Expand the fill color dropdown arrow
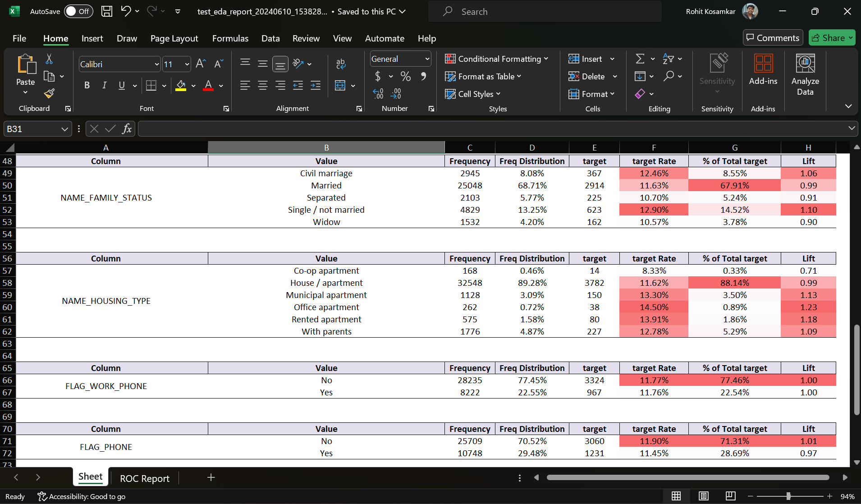 [x=193, y=86]
